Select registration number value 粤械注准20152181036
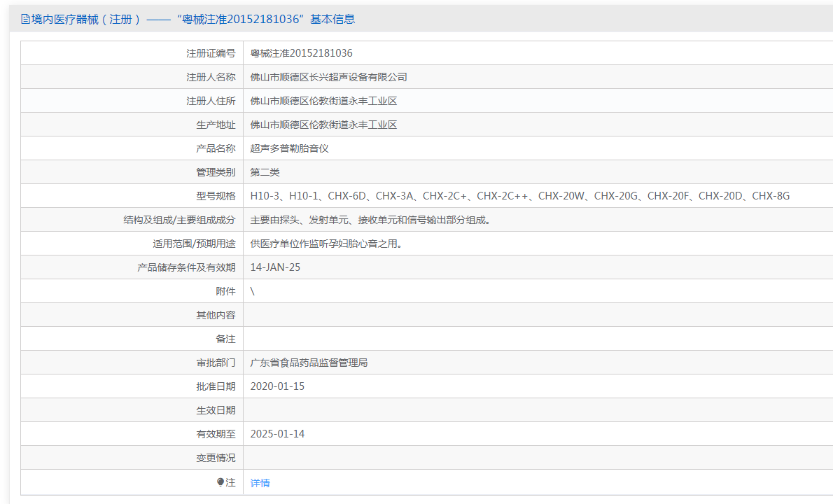 (301, 53)
